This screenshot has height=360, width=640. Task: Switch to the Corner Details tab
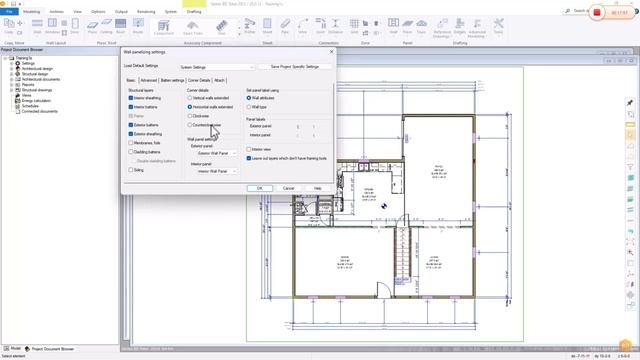pyautogui.click(x=199, y=80)
